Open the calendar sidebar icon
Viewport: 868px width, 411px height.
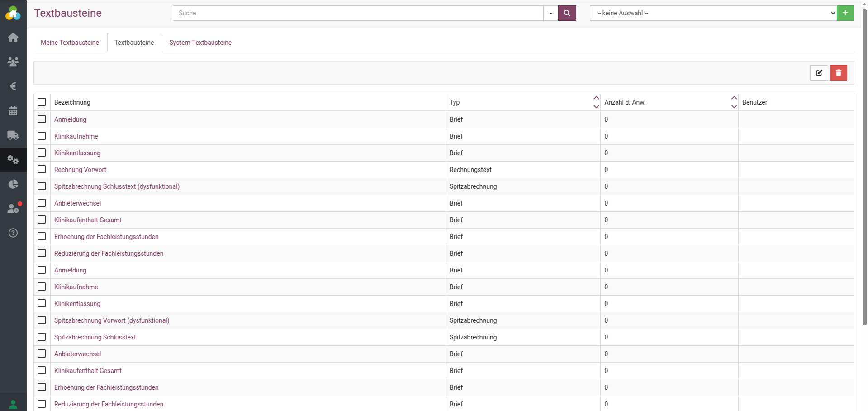pyautogui.click(x=13, y=111)
